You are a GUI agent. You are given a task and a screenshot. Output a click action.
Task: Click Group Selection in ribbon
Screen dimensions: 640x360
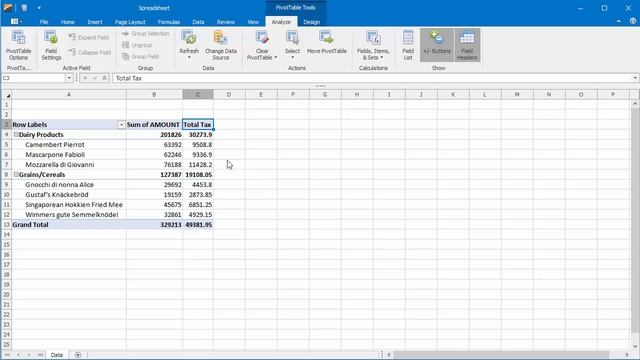tap(145, 33)
